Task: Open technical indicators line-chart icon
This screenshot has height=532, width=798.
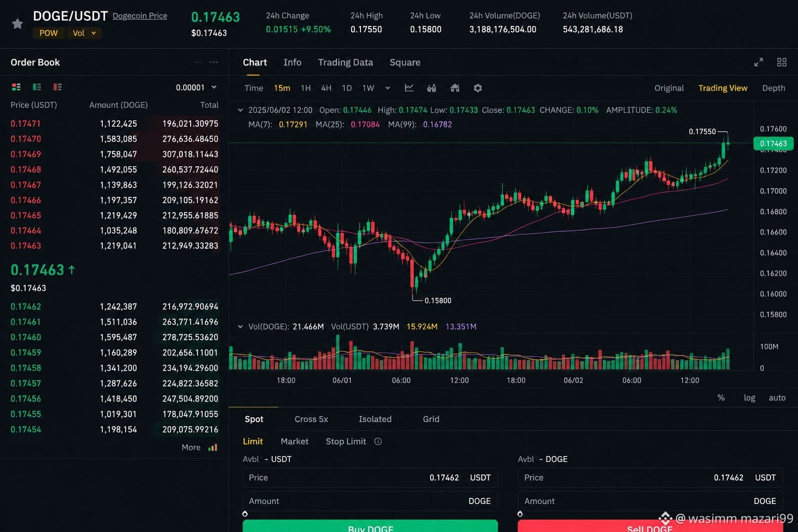Action: [x=409, y=88]
